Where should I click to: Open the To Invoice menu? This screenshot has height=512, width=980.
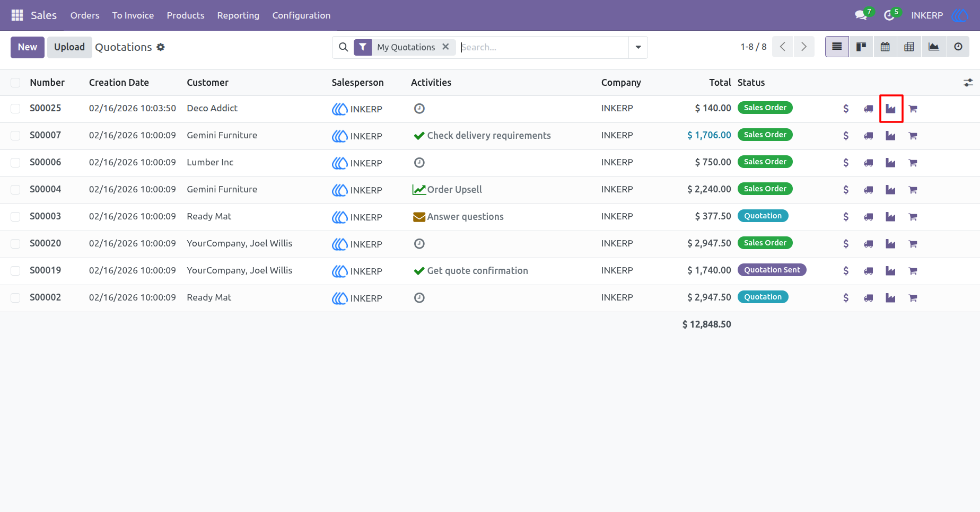coord(133,15)
